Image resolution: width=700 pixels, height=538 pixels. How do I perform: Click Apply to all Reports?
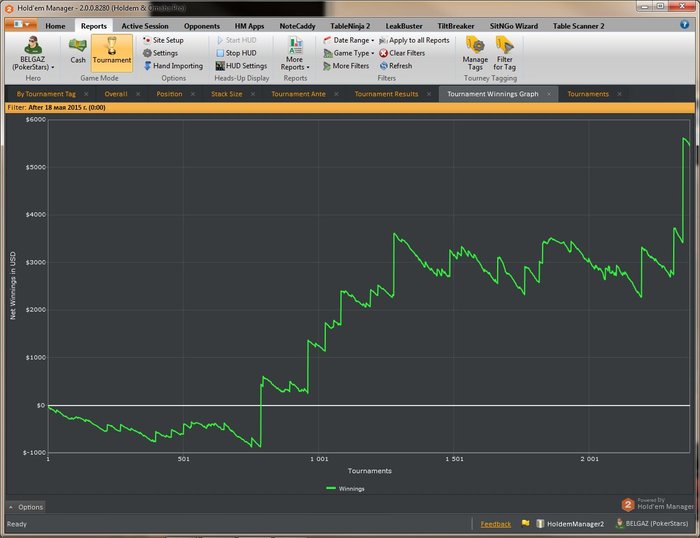[414, 40]
